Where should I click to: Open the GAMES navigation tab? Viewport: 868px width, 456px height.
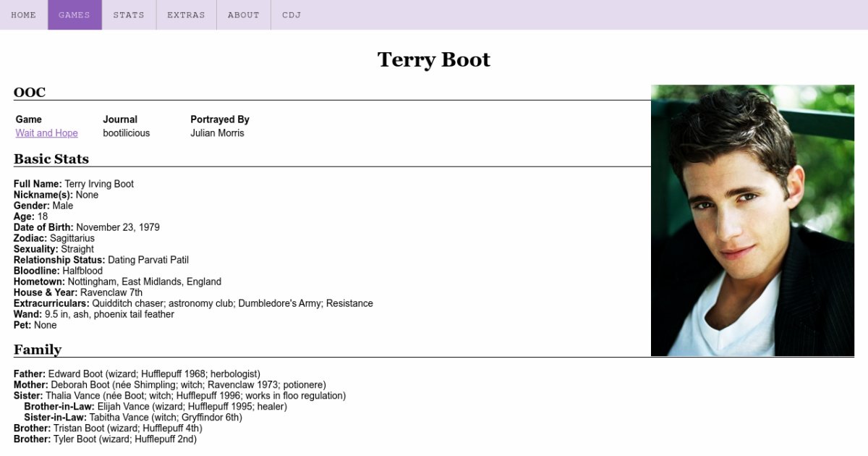[75, 14]
